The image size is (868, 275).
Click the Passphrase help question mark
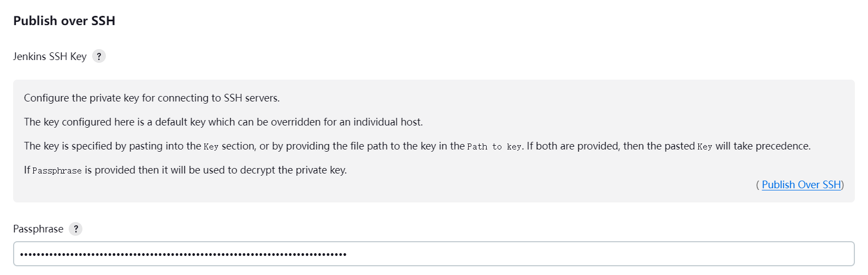coord(76,229)
